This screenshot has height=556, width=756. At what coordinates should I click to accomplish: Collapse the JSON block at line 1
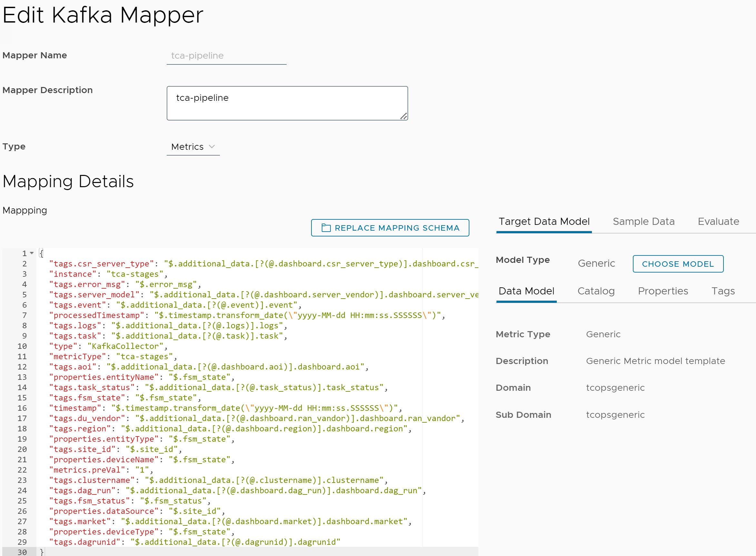(x=32, y=253)
